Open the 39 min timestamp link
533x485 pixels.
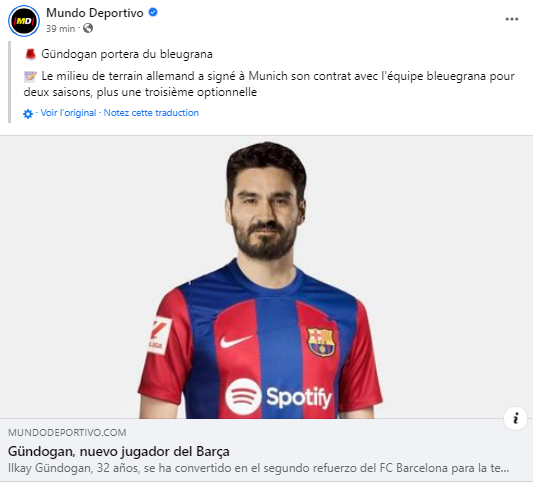click(61, 29)
